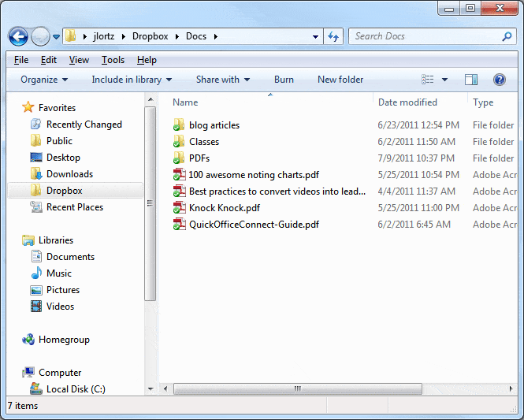Open the view options dropdown arrow

pyautogui.click(x=444, y=80)
